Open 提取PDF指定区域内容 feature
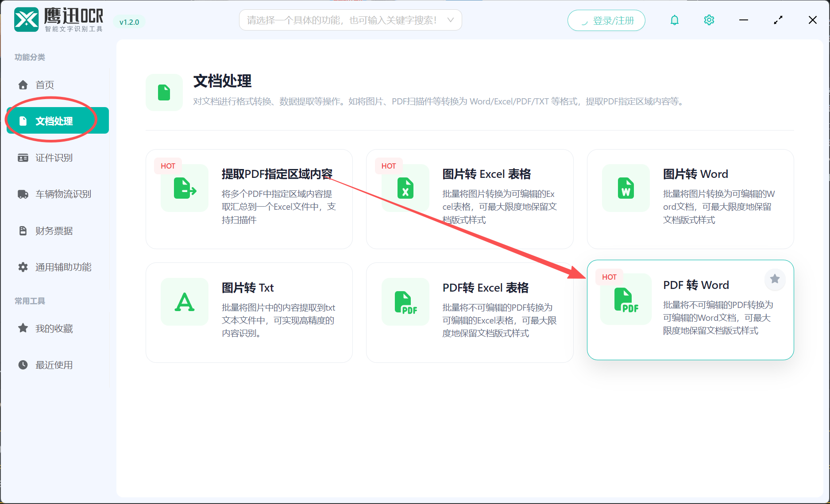This screenshot has width=830, height=504. tap(278, 173)
